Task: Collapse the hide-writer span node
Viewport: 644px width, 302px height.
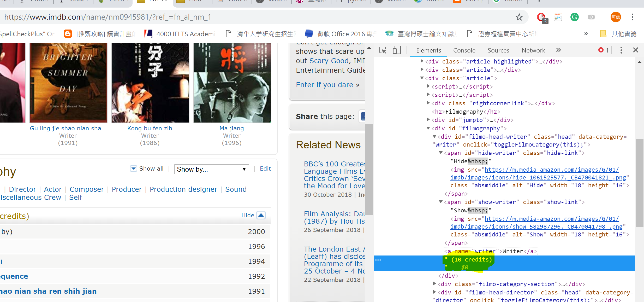Action: (x=440, y=153)
